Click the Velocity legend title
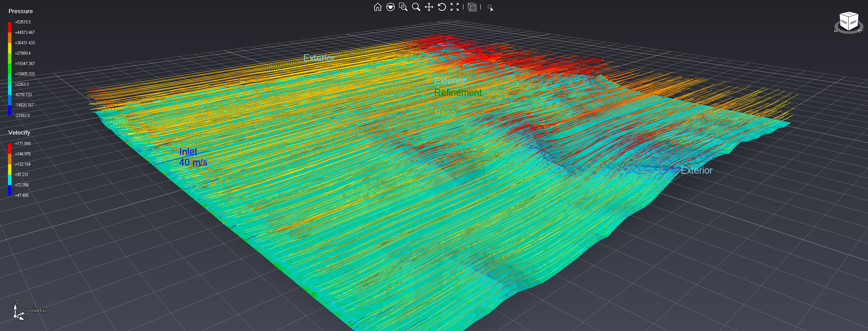The height and width of the screenshot is (331, 868). [19, 132]
